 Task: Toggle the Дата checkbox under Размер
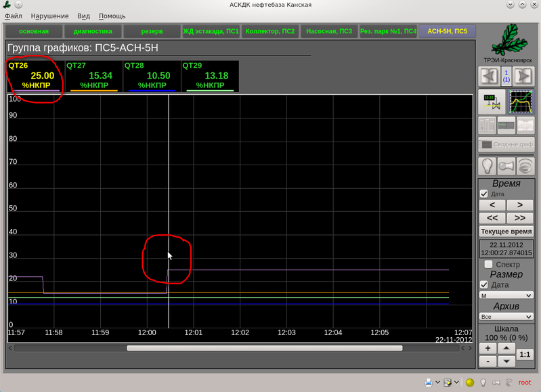[x=483, y=285]
